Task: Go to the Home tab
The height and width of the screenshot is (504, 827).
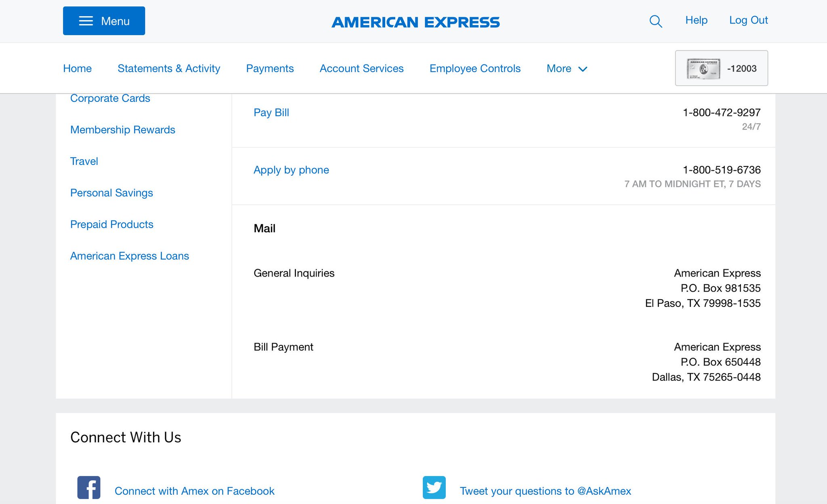Action: [77, 68]
